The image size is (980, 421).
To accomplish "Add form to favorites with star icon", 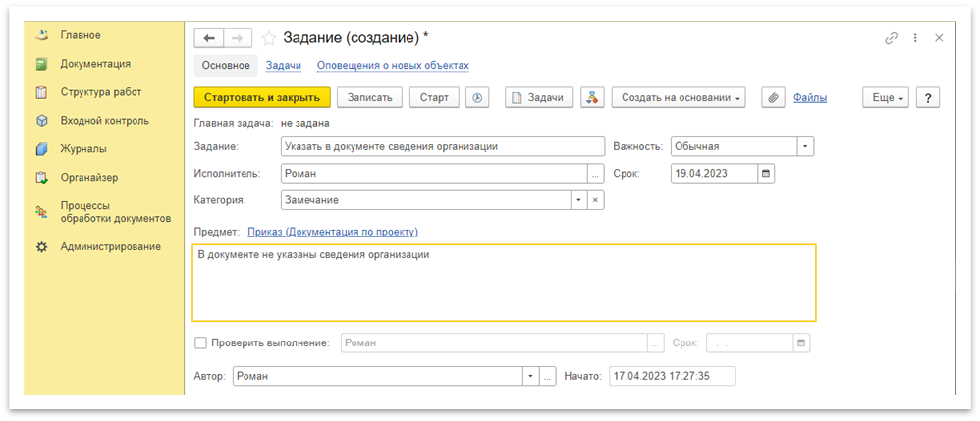I will [x=268, y=38].
